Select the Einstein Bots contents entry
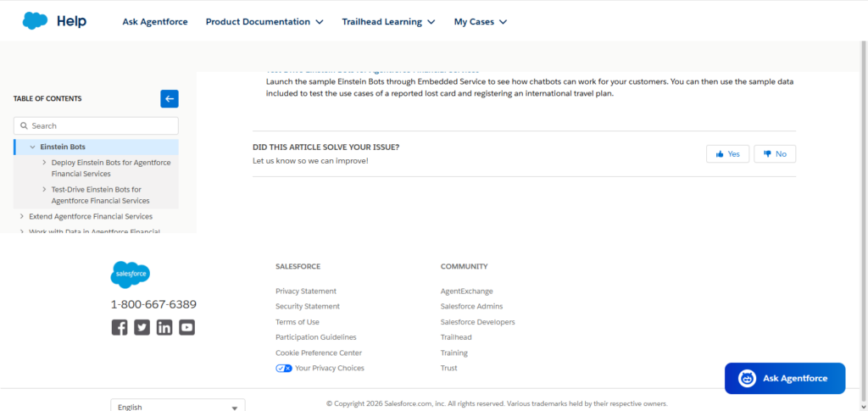 click(63, 147)
